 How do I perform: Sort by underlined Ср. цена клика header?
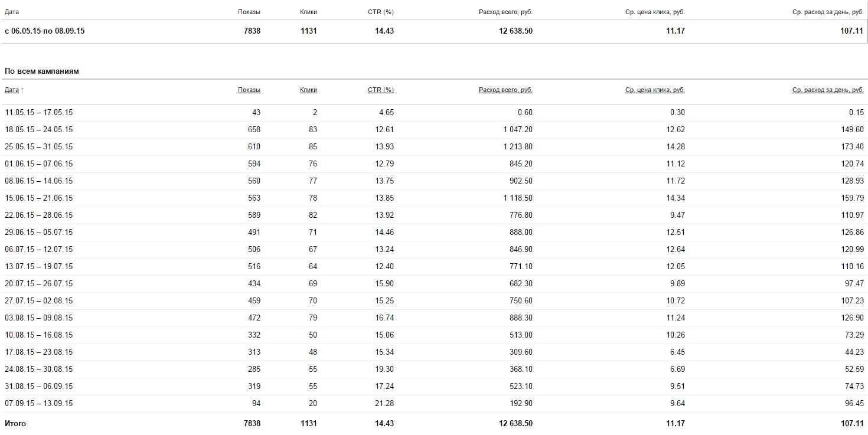pos(655,90)
